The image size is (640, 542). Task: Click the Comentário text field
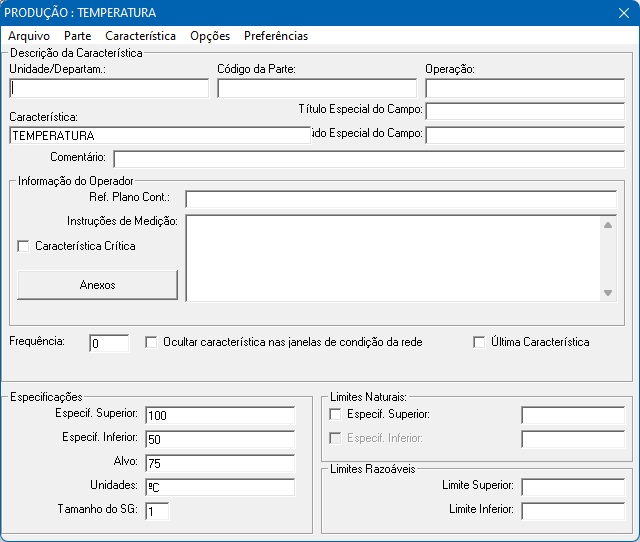tap(368, 159)
